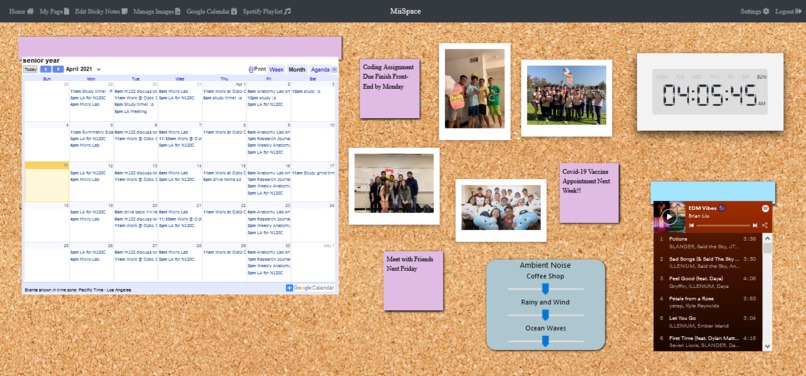Image resolution: width=806 pixels, height=376 pixels.
Task: Seek on the Spotify track progress bar
Action: (723, 225)
